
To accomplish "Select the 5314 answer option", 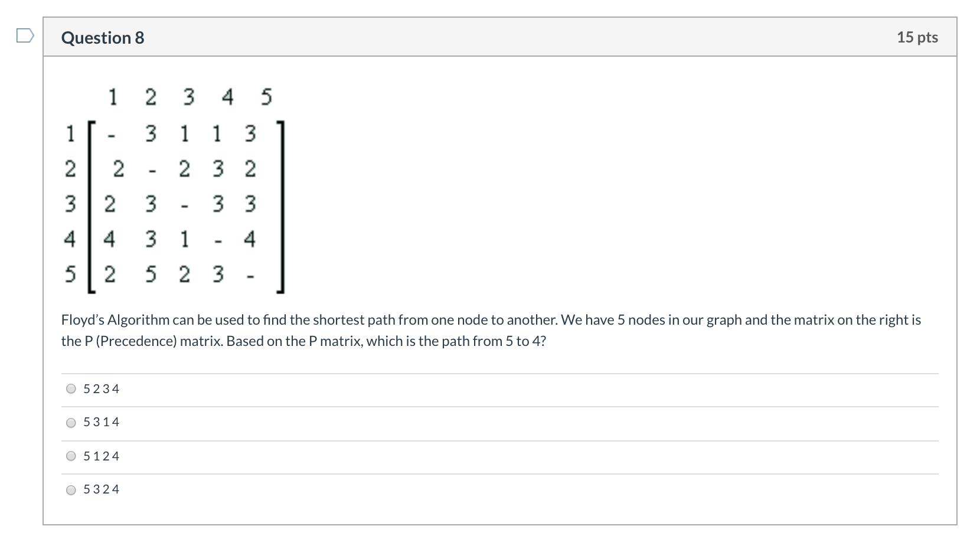I will point(71,422).
